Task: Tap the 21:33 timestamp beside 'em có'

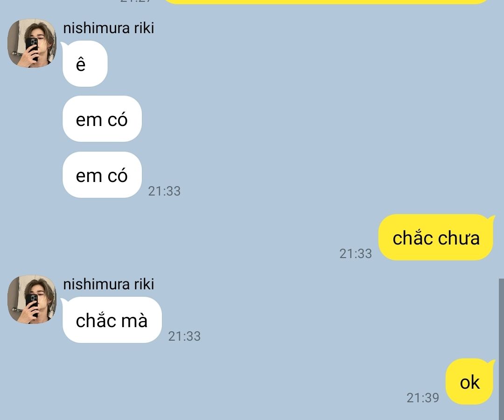Action: pos(164,191)
